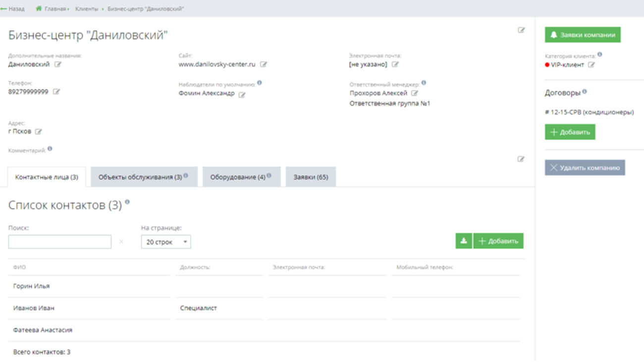Edit the company name pencil icon

[521, 30]
